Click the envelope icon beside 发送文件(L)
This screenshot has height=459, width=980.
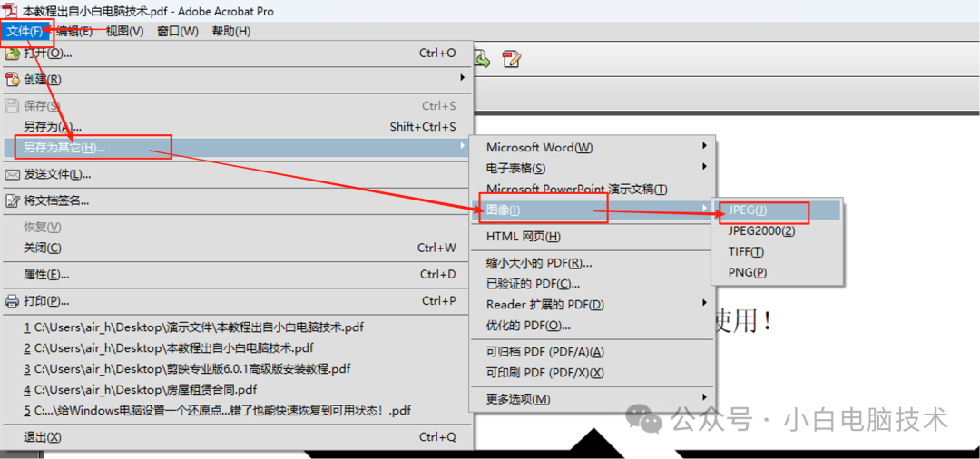click(x=12, y=174)
